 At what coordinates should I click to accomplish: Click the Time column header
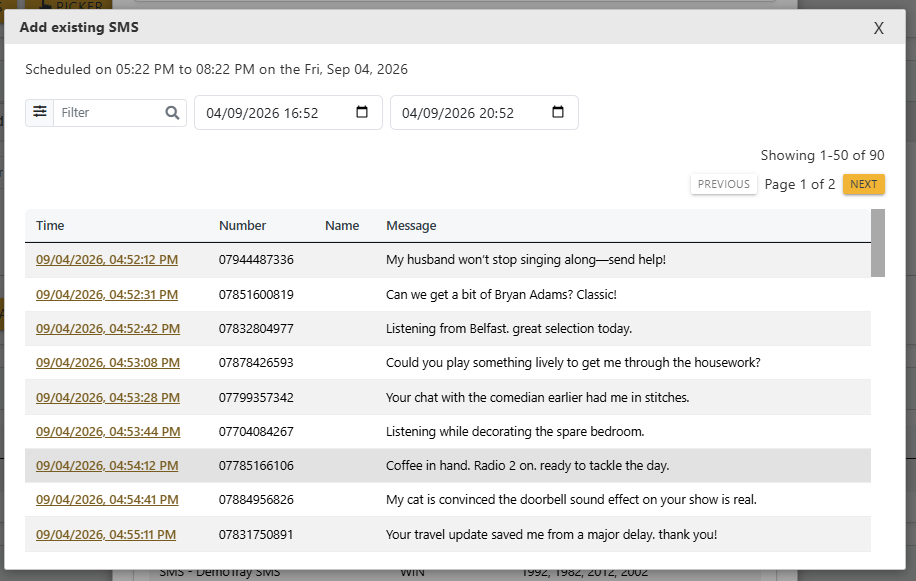coord(50,225)
